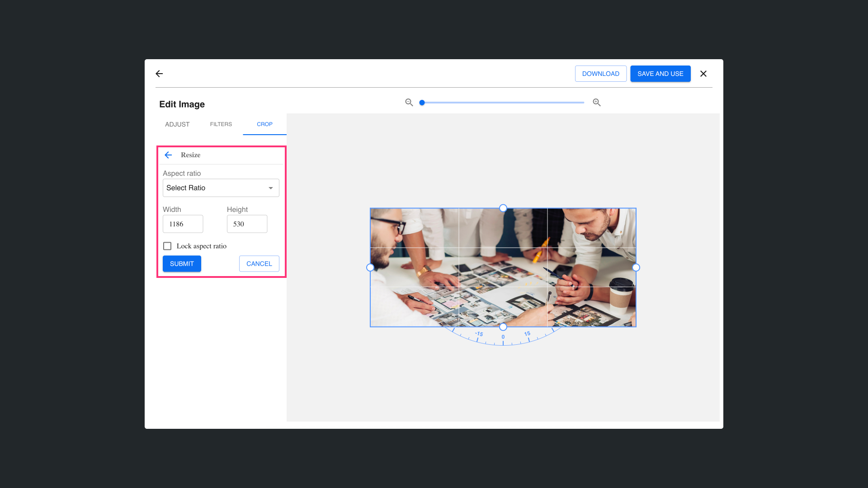Image resolution: width=868 pixels, height=488 pixels.
Task: Click the Width input field
Action: pos(183,224)
